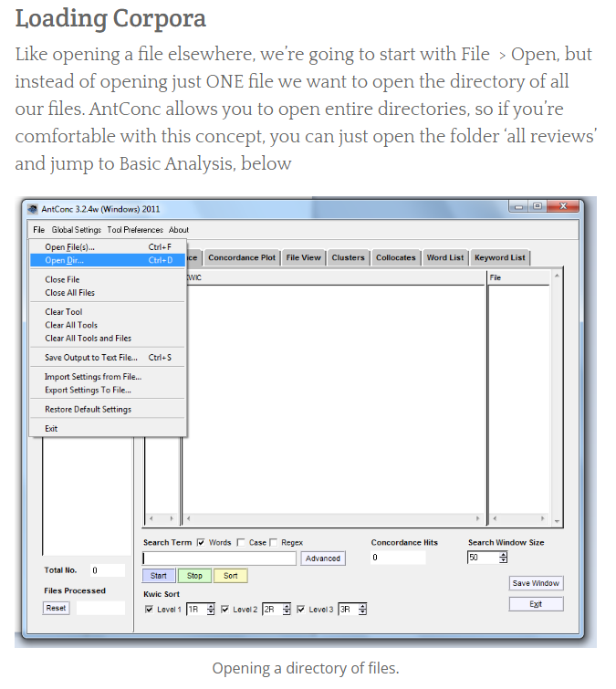Image resolution: width=616 pixels, height=689 pixels.
Task: Adjust the Level 1 1R stepper arrows
Action: 211,609
